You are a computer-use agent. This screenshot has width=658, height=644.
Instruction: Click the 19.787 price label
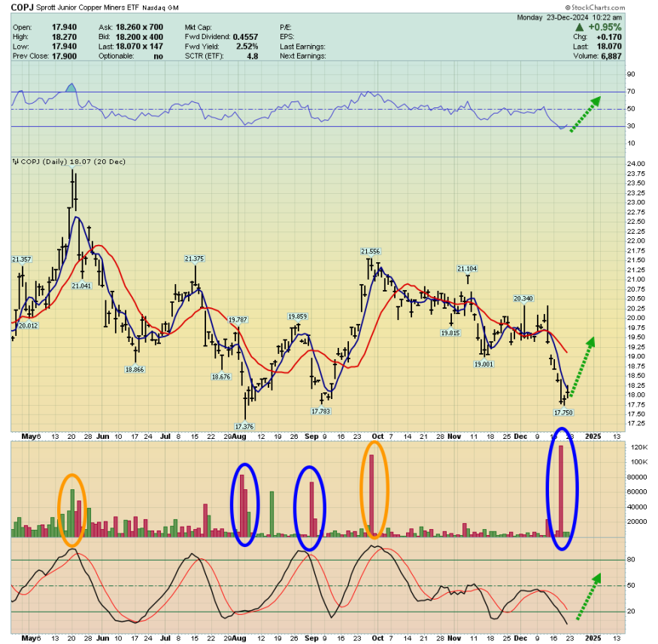[238, 320]
